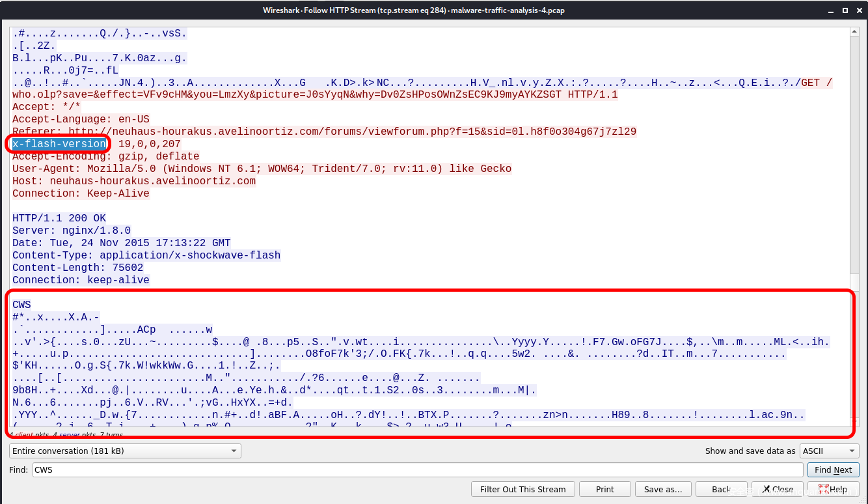Click the Close button at the bottom
This screenshot has width=868, height=504.
(777, 489)
